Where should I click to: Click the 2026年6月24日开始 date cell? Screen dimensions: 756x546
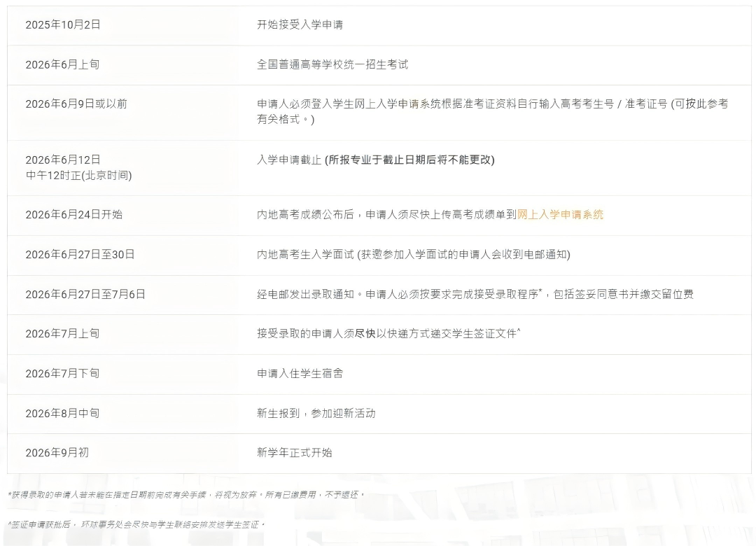pos(73,215)
